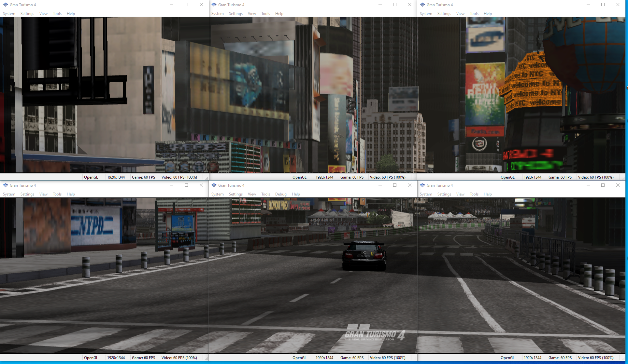Click the status bar grip of top-left window

[207, 178]
